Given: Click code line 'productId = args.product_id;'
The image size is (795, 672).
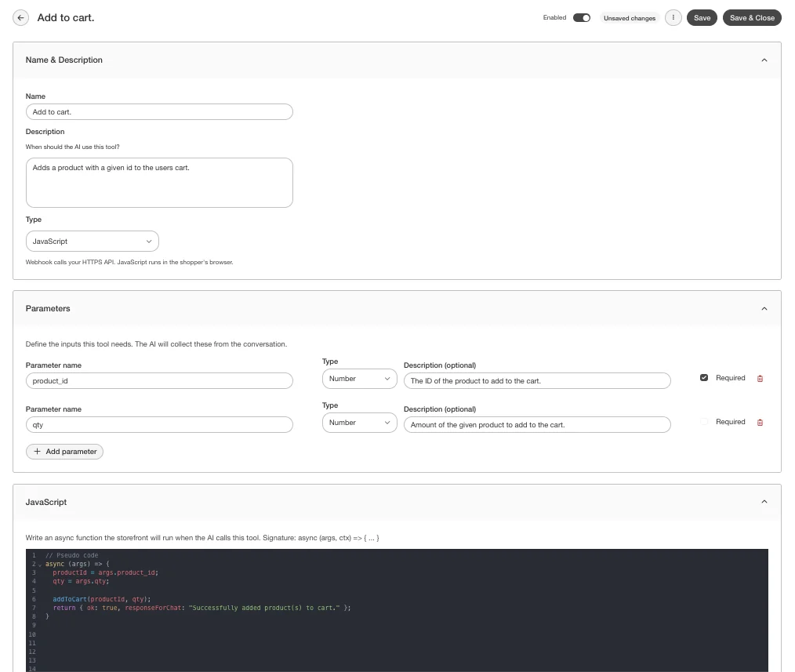Looking at the screenshot, I should 106,572.
